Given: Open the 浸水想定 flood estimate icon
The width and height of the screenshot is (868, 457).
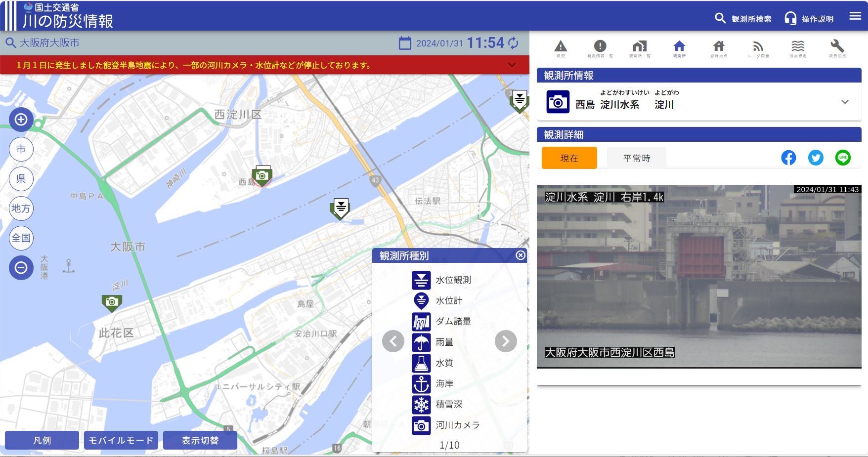Looking at the screenshot, I should 798,48.
